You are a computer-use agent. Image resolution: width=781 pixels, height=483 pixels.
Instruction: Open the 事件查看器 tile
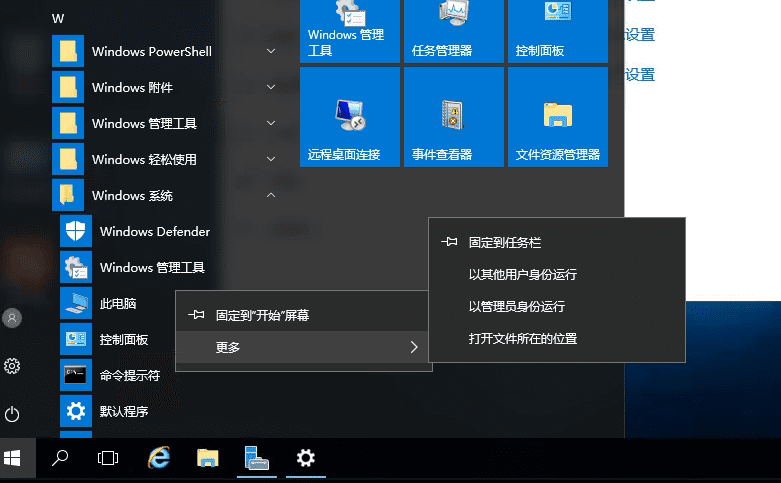click(x=454, y=117)
